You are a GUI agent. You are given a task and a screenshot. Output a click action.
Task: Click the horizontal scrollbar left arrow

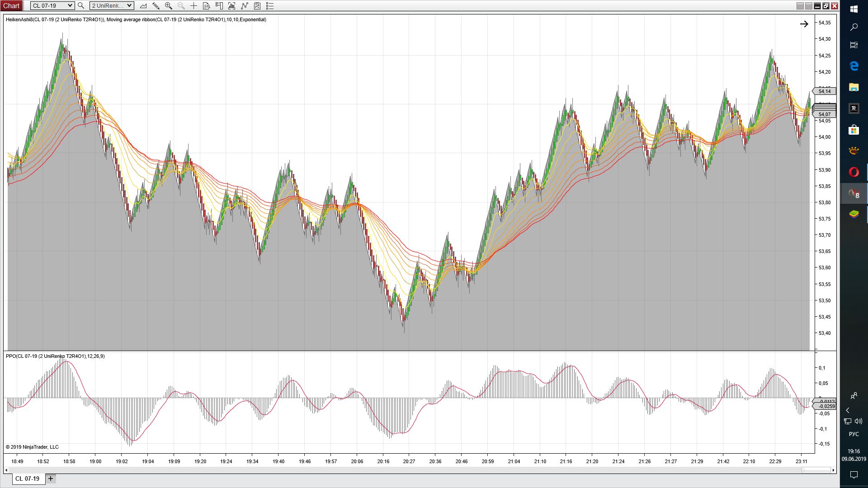(6, 470)
